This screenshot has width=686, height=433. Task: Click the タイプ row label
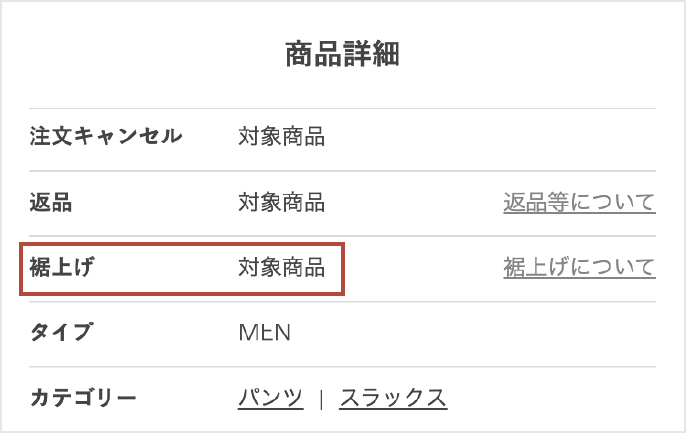61,333
